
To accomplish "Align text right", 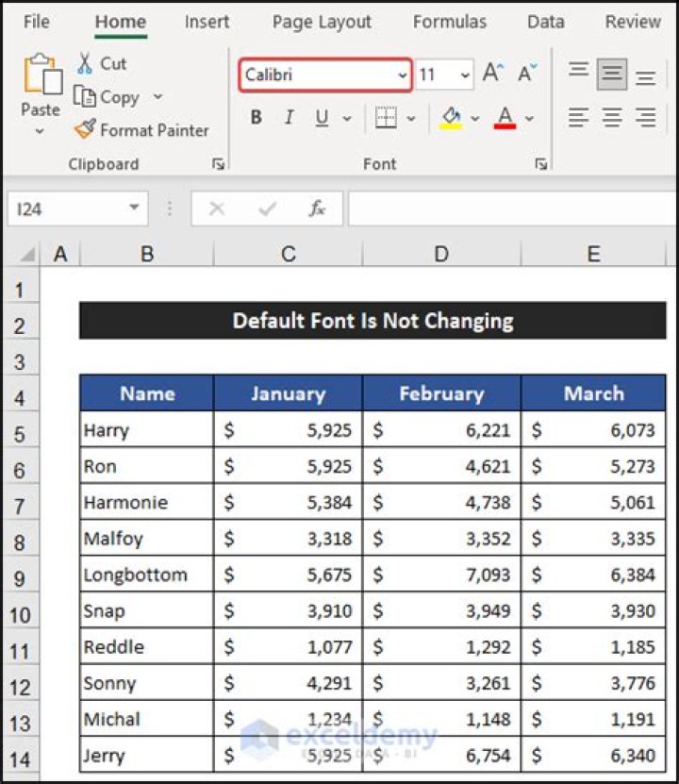I will pos(646,118).
